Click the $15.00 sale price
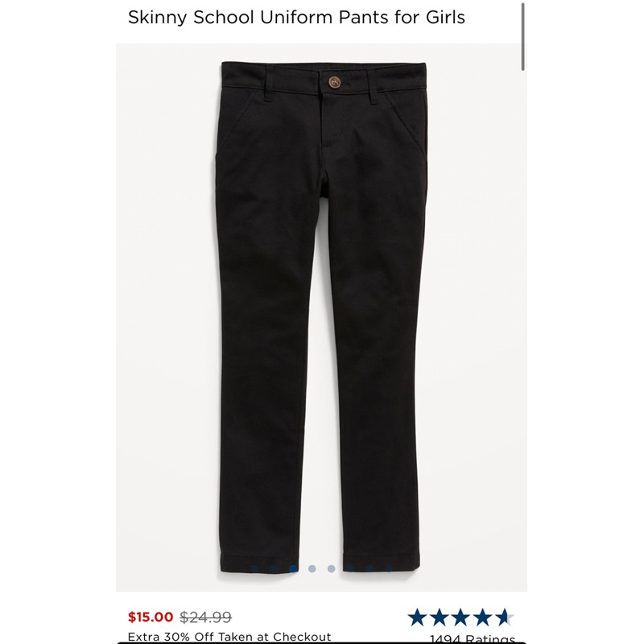The height and width of the screenshot is (644, 644). 151,617
